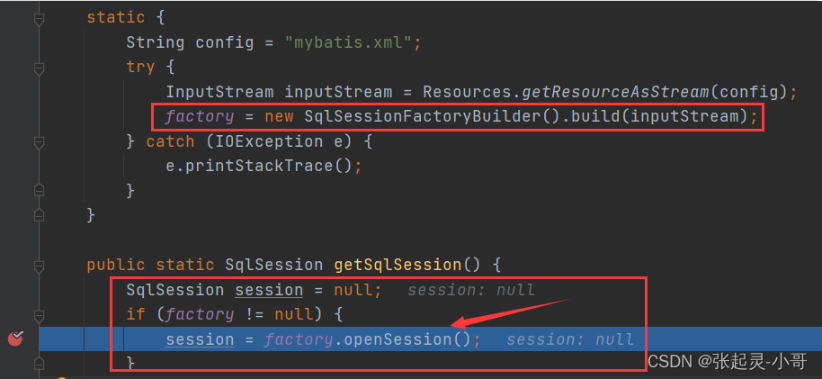Fold the try block in the gutter

tap(39, 68)
